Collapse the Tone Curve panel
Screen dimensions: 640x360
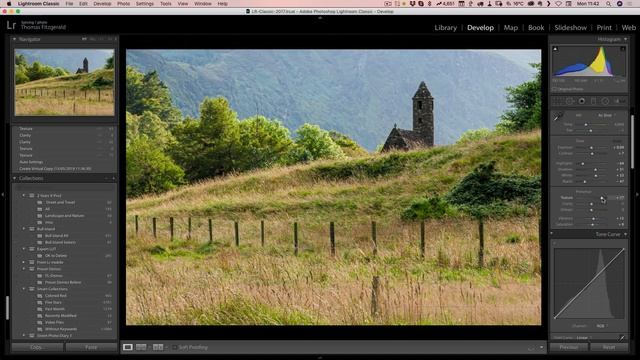[625, 234]
